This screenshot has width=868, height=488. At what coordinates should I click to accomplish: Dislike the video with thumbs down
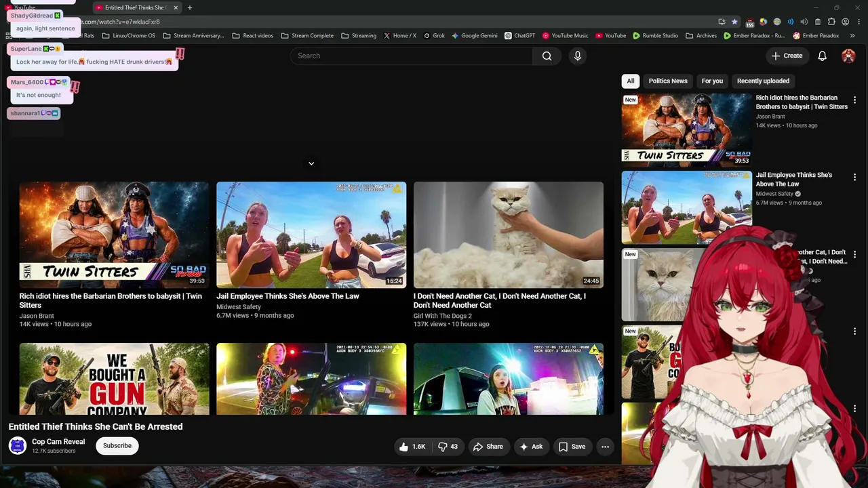tap(448, 447)
